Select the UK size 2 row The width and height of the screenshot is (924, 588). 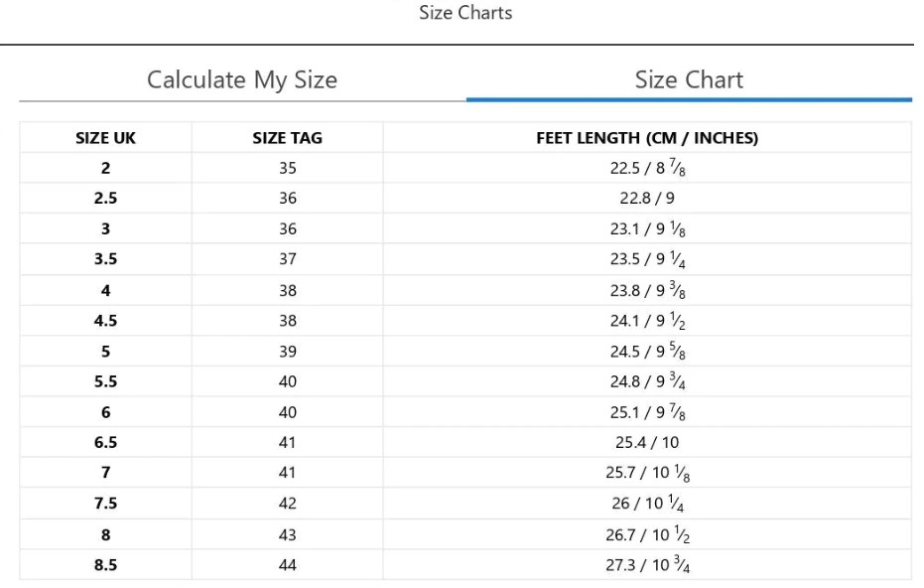[465, 168]
